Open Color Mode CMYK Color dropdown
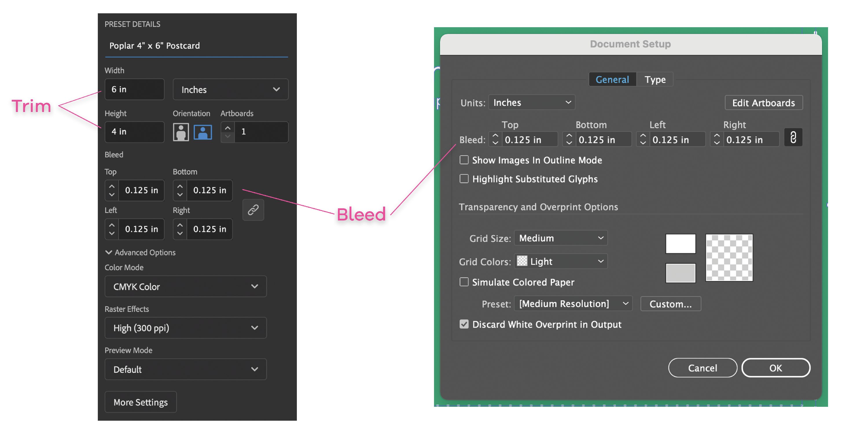Image resolution: width=868 pixels, height=434 pixels. click(x=185, y=286)
